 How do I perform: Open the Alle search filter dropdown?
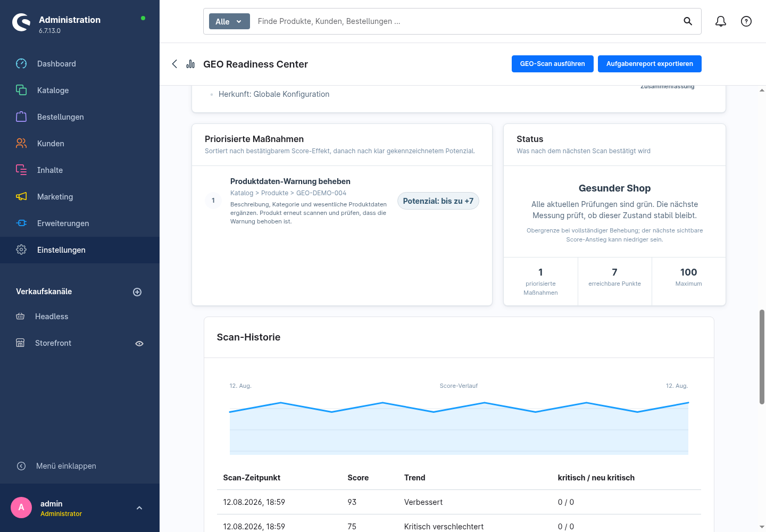click(229, 21)
